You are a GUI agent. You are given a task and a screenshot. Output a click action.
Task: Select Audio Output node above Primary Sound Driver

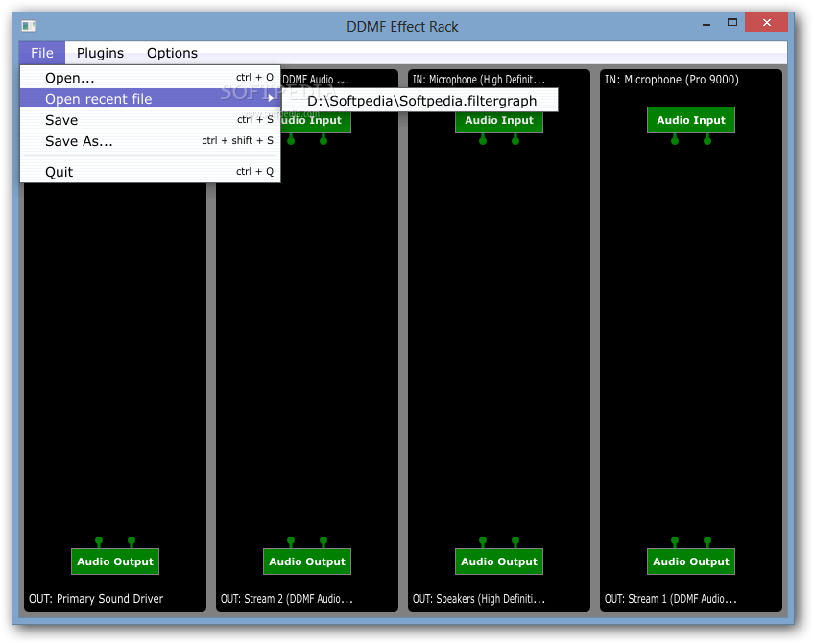115,561
